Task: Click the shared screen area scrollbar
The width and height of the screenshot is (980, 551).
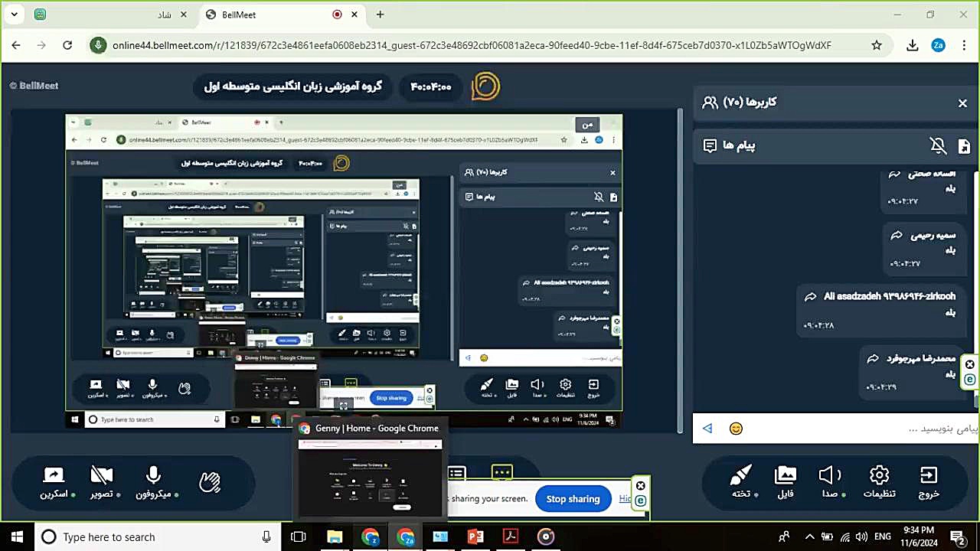Action: tap(680, 272)
